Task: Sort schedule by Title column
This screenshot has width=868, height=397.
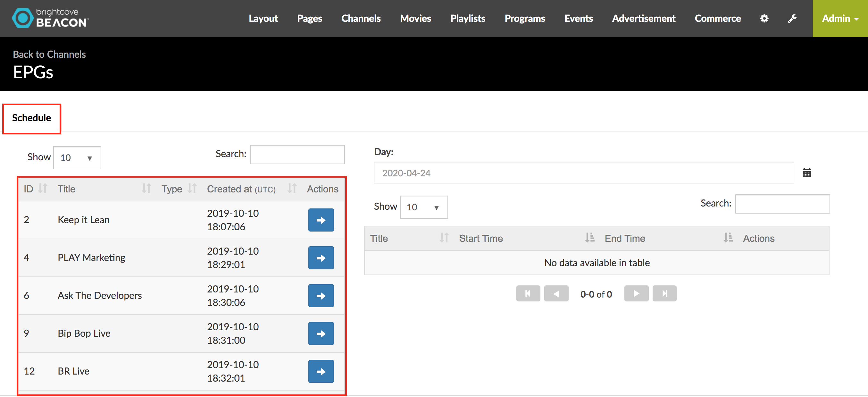Action: click(x=444, y=238)
